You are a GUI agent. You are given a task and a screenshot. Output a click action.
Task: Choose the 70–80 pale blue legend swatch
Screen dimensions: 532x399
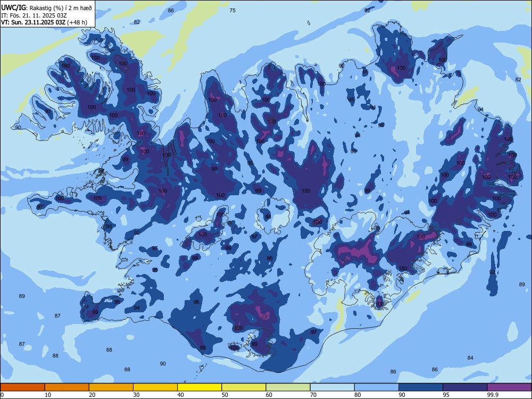332,387
